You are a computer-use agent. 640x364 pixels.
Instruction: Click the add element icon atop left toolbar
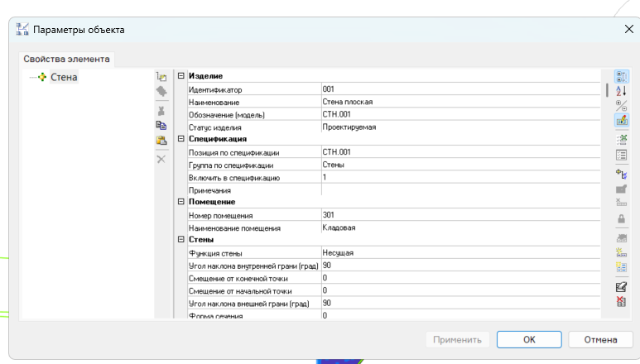tap(161, 76)
